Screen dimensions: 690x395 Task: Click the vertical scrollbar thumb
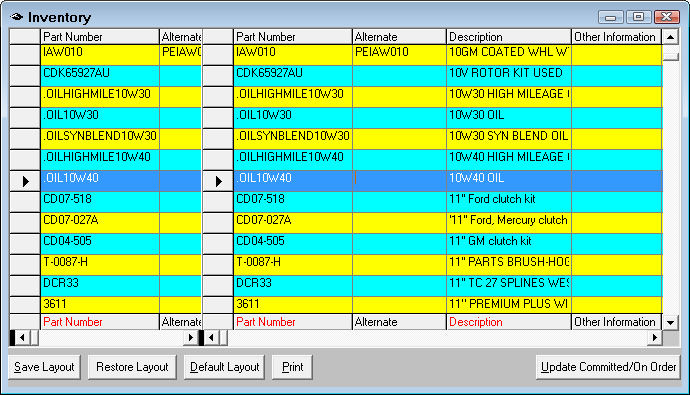pyautogui.click(x=671, y=57)
